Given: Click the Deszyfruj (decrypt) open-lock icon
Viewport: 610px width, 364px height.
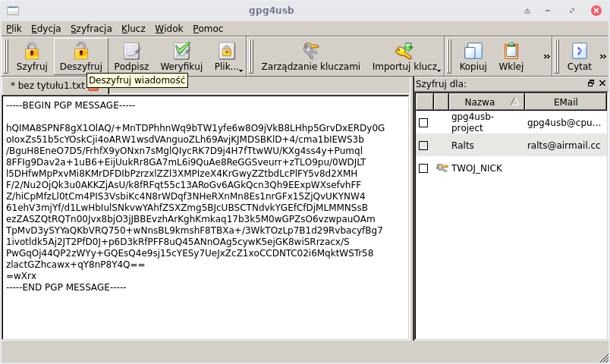Looking at the screenshot, I should pos(81,51).
